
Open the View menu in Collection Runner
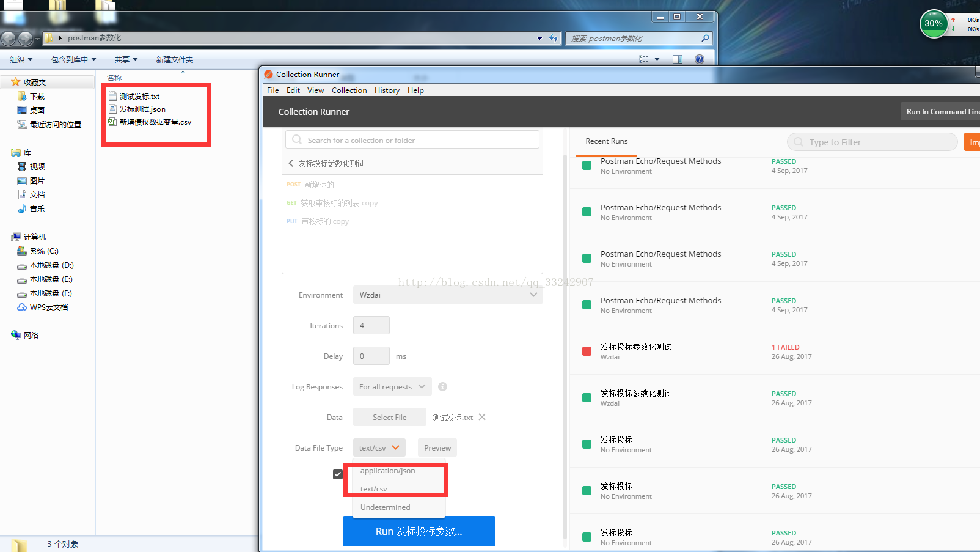pos(316,90)
